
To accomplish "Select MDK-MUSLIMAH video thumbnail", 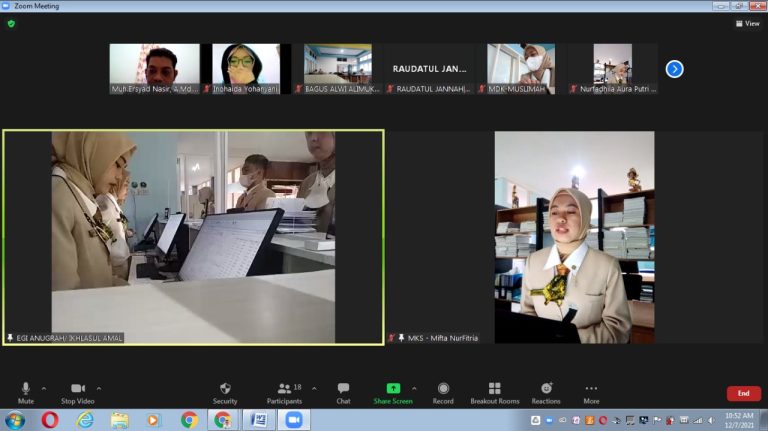I will tap(521, 69).
